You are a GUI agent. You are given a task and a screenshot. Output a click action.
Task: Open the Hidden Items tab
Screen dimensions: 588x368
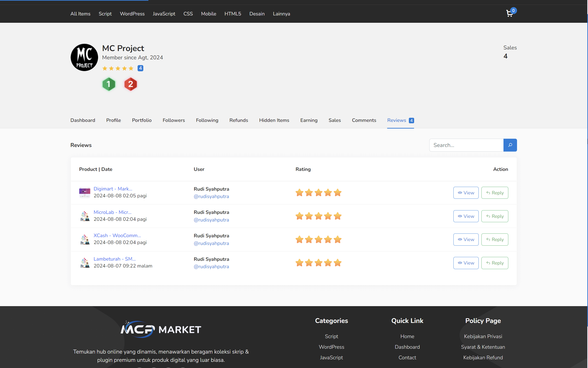click(x=274, y=120)
